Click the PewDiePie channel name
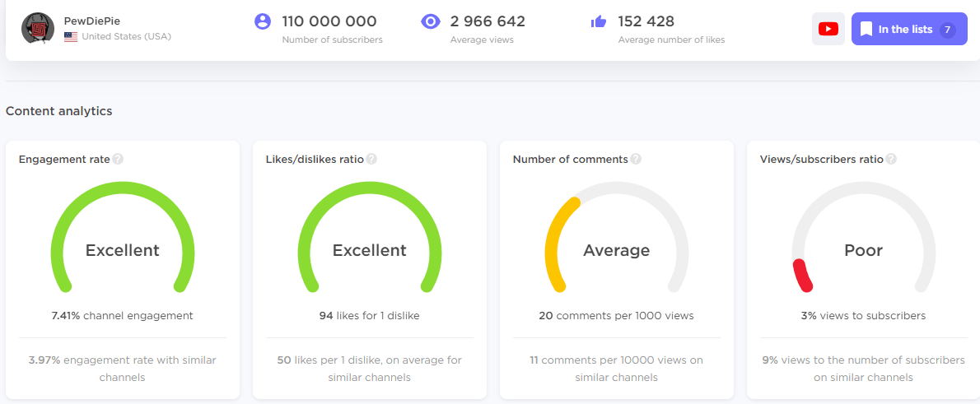This screenshot has width=980, height=404. [92, 21]
